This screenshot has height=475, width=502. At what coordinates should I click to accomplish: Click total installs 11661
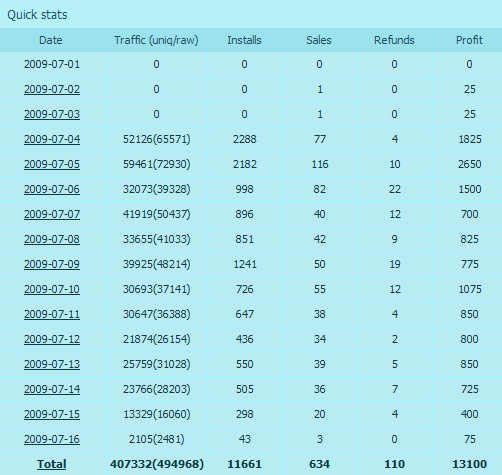click(244, 464)
